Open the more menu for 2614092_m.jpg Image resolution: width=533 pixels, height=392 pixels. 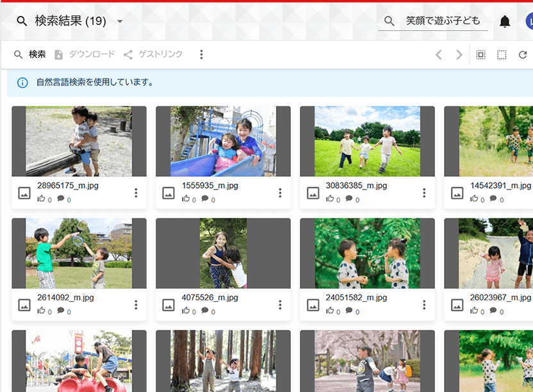pos(136,305)
